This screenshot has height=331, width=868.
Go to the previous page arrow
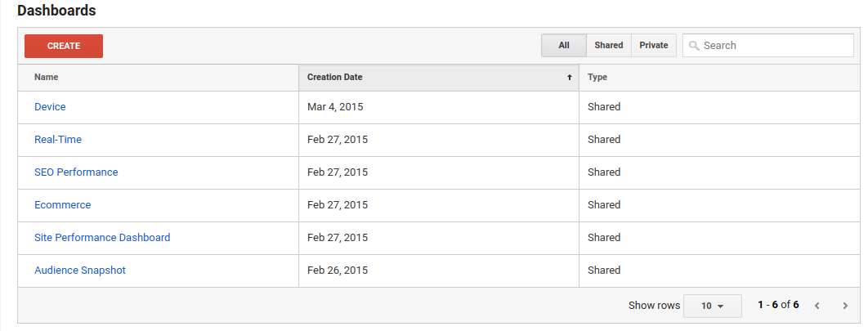[x=817, y=306]
